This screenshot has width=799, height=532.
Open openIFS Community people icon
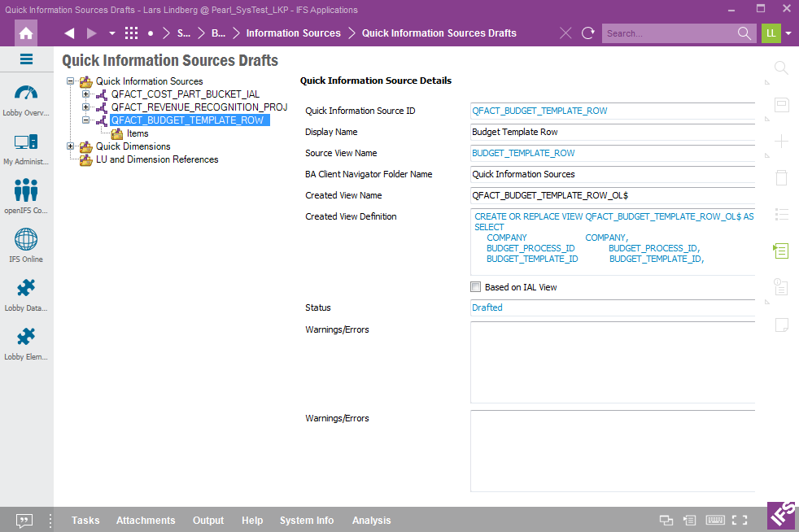click(x=26, y=191)
